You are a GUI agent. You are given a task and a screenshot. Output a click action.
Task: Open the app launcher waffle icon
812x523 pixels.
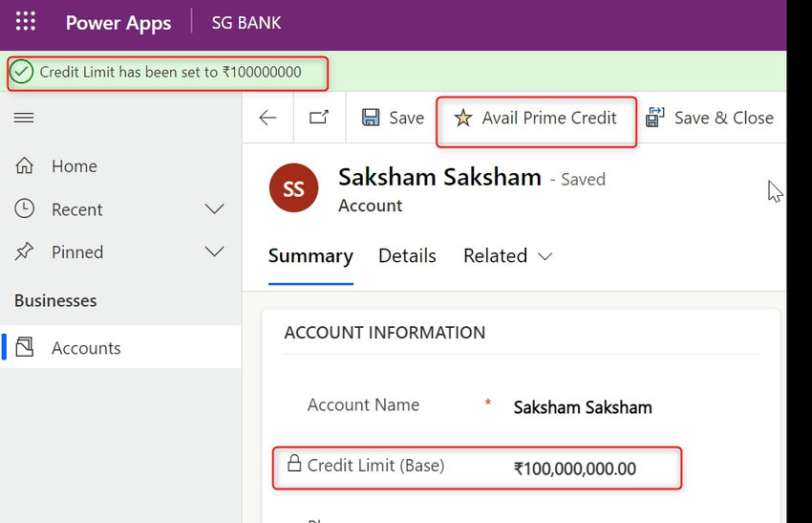point(26,22)
